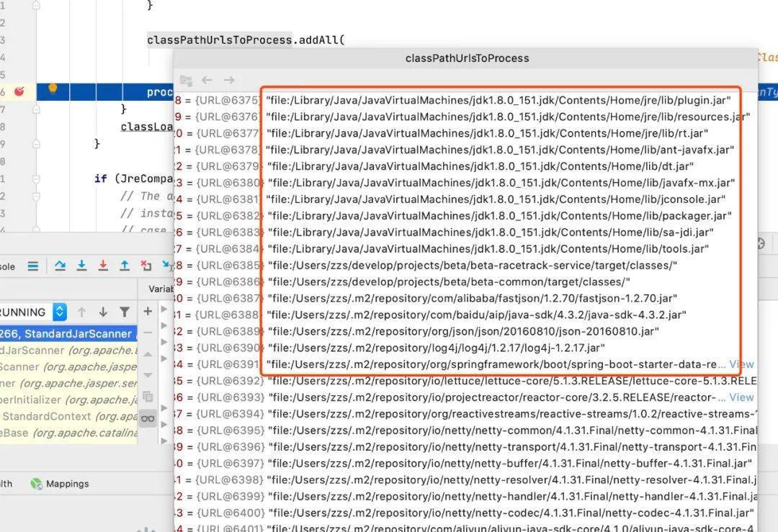Image resolution: width=778 pixels, height=532 pixels.
Task: Click the Step Out upward arrow
Action: click(x=125, y=266)
